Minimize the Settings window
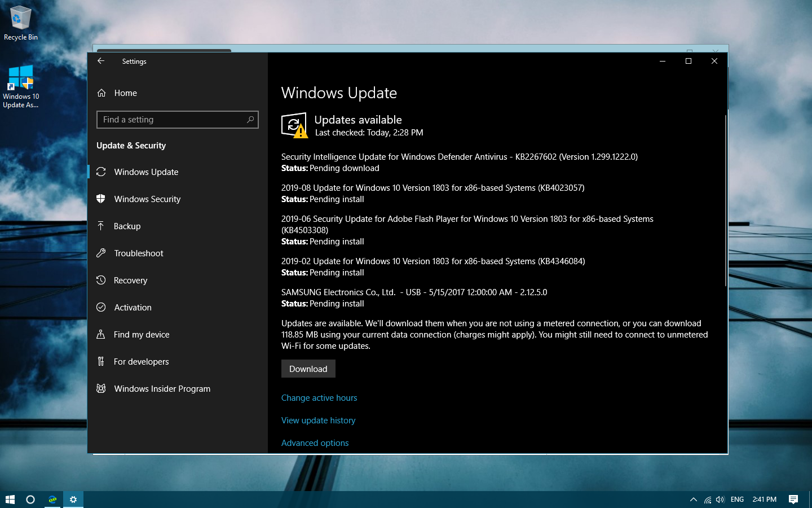812x508 pixels. click(663, 61)
